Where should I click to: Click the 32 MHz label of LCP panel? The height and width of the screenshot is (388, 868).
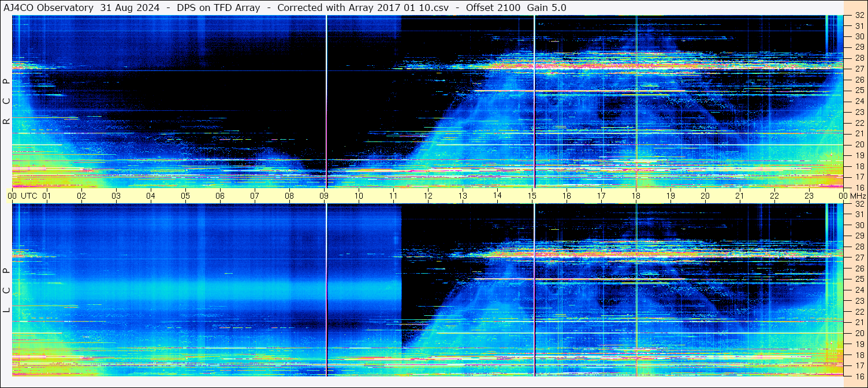(x=859, y=204)
